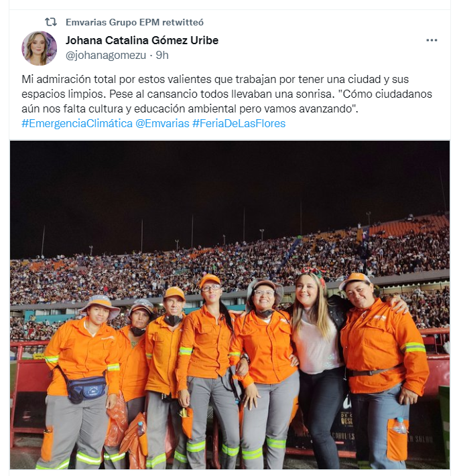Viewport: 455px width, 476px height.
Task: Open the Johana Catalina Gómez Uribe profile name
Action: [x=142, y=40]
